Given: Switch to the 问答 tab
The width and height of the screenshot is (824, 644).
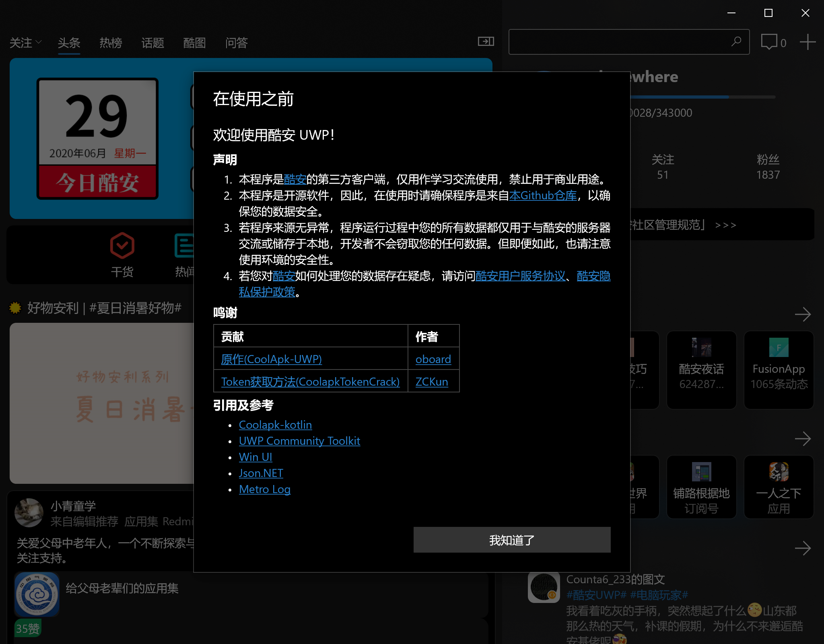Looking at the screenshot, I should click(236, 43).
